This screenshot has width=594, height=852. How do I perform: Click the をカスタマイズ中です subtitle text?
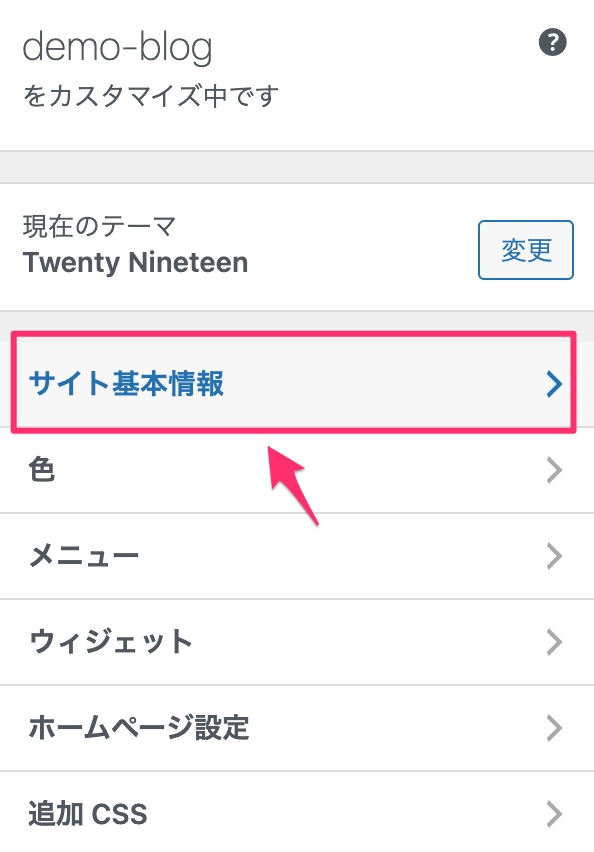pyautogui.click(x=151, y=96)
